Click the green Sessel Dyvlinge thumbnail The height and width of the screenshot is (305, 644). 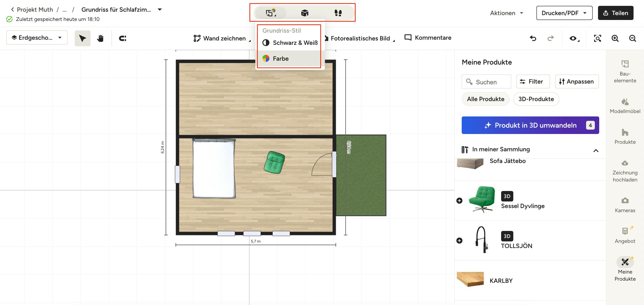(482, 200)
